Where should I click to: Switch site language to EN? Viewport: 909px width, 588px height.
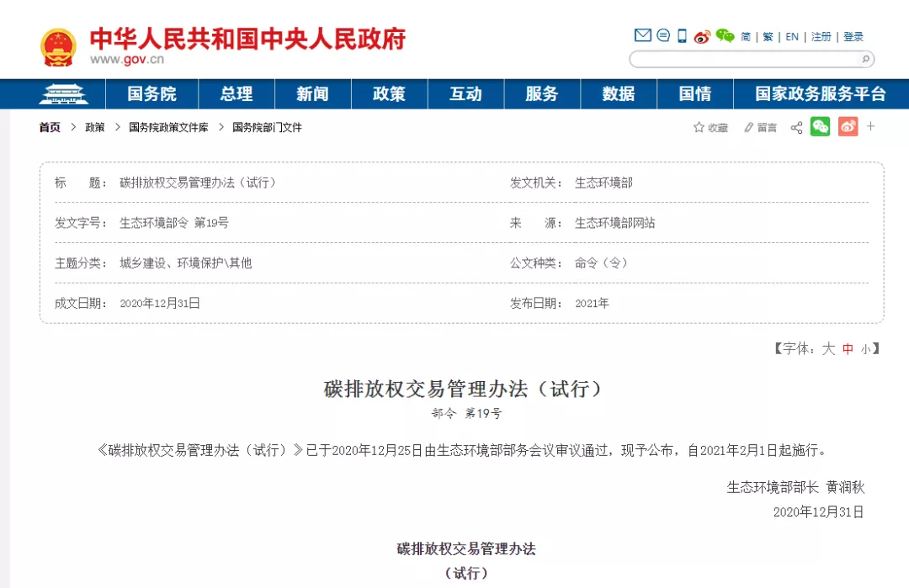[x=792, y=36]
